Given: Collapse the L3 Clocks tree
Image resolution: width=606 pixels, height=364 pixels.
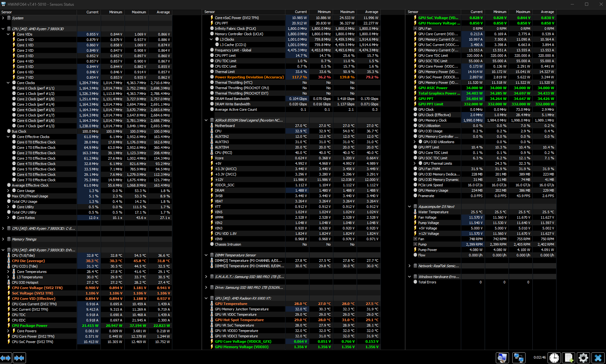Looking at the screenshot, I should [x=211, y=39].
